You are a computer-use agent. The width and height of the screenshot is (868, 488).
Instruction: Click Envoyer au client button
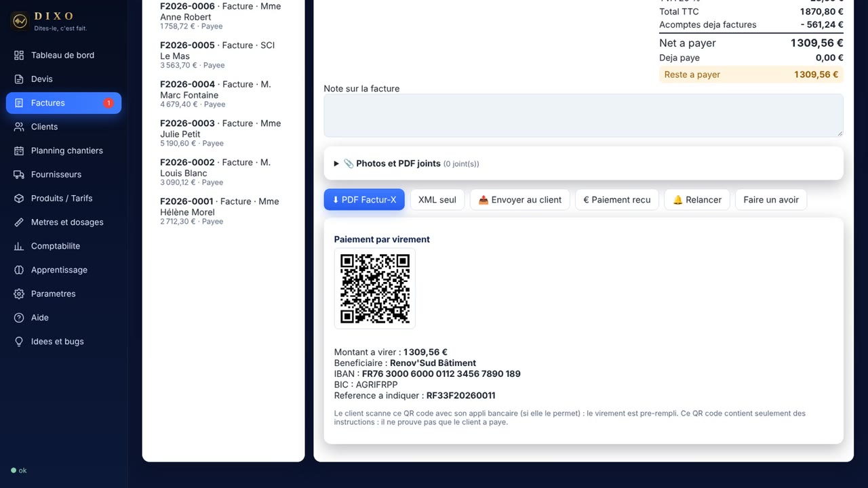[x=520, y=199]
